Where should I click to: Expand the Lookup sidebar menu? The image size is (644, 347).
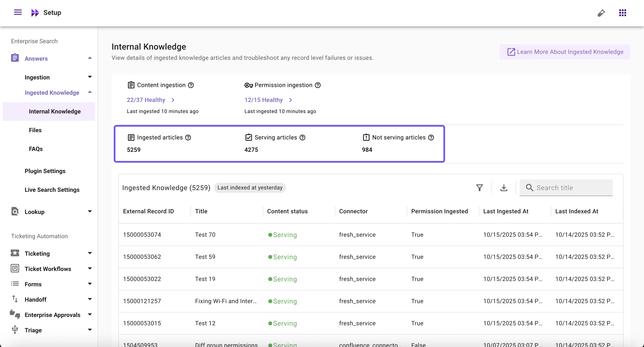pyautogui.click(x=90, y=212)
